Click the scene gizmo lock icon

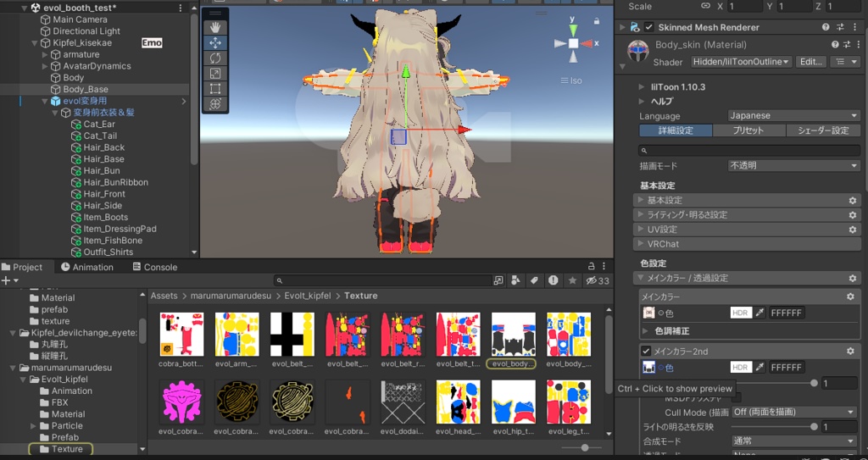coord(596,20)
